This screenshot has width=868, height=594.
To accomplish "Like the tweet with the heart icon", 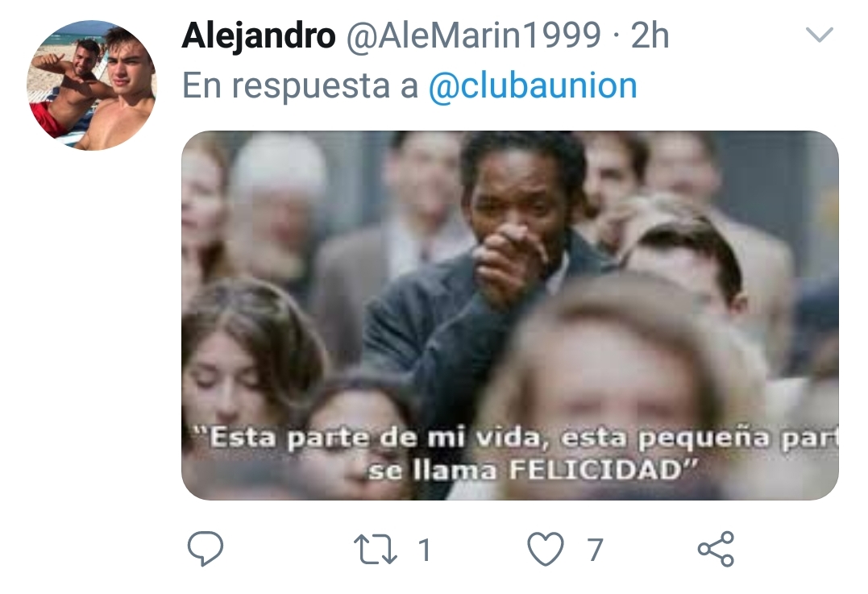I will (x=546, y=549).
